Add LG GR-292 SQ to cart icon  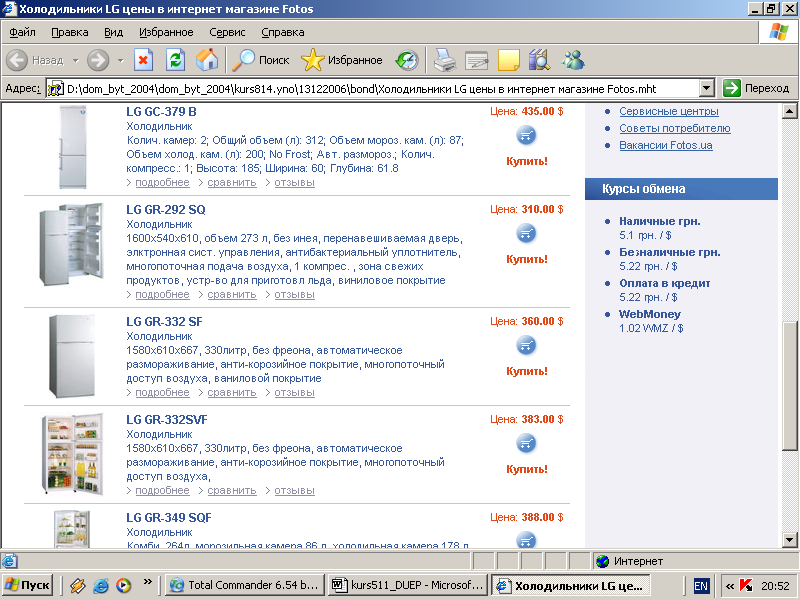(x=527, y=234)
